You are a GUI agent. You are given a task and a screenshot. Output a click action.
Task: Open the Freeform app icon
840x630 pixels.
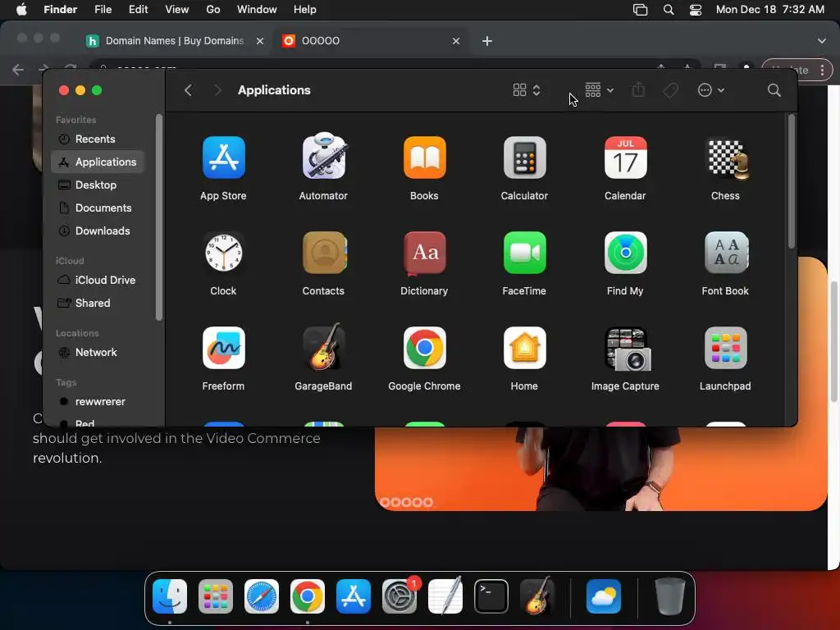point(223,348)
